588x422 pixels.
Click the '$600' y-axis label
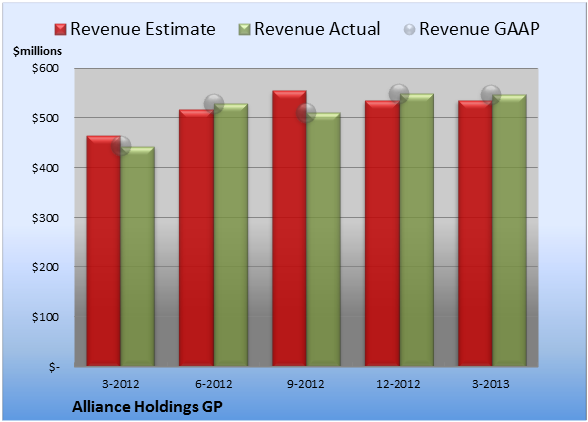pyautogui.click(x=45, y=68)
